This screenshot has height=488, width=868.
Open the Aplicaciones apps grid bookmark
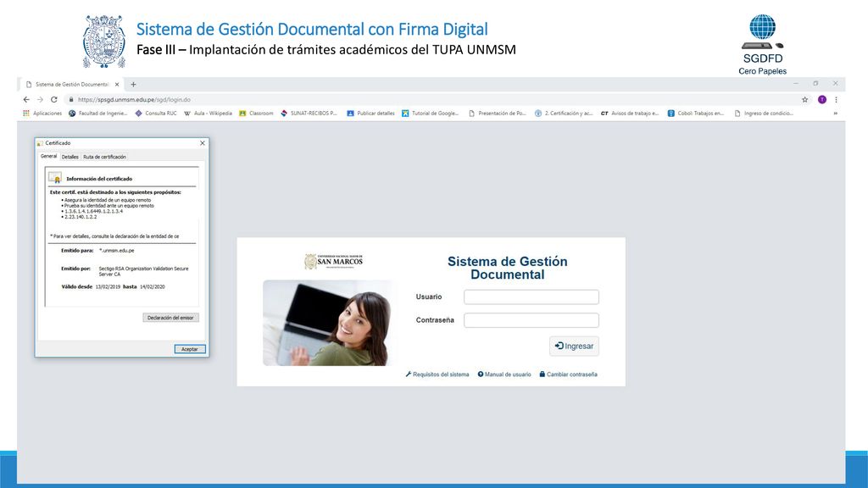(42, 114)
